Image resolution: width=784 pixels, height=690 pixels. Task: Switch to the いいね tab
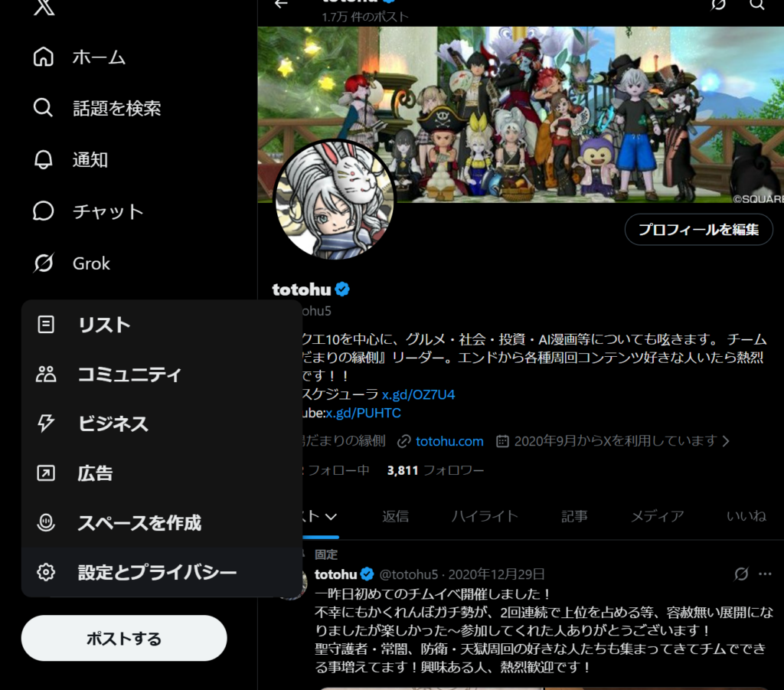[746, 516]
